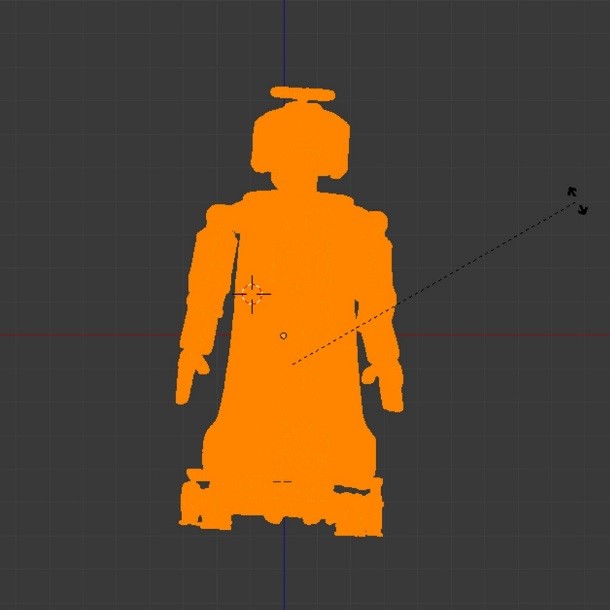This screenshot has width=610, height=610.
Task: Click the dashed line's pivot end on the robot
Action: (292, 364)
